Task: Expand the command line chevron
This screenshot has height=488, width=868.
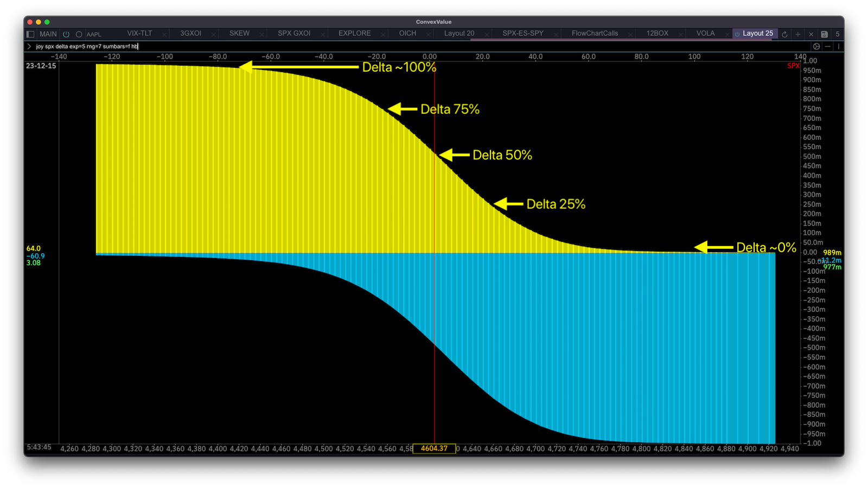Action: (x=29, y=47)
